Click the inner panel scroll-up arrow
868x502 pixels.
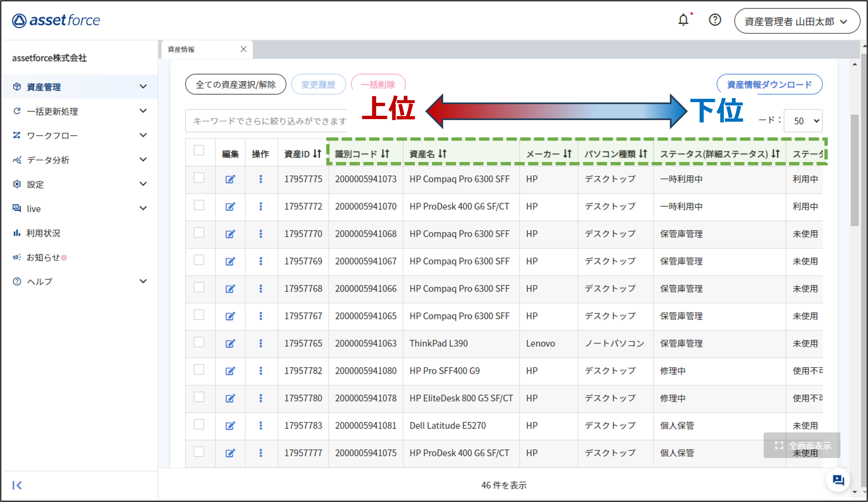point(855,64)
